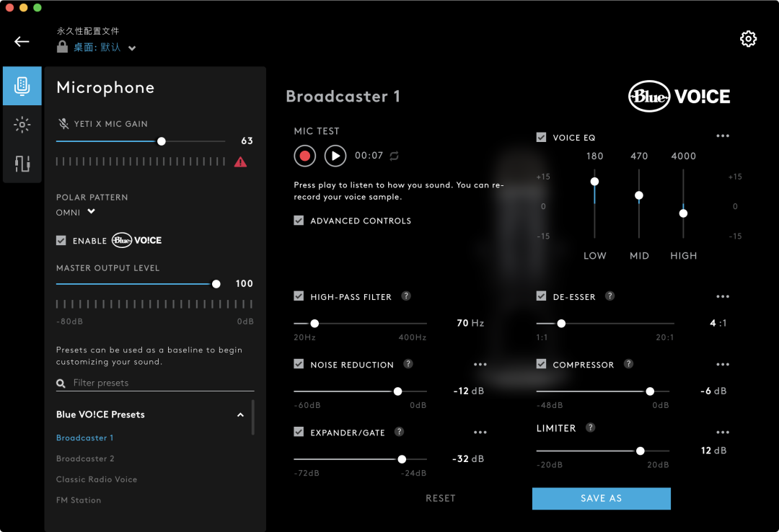Open settings with the gear icon
Image resolution: width=779 pixels, height=532 pixels.
pyautogui.click(x=748, y=39)
